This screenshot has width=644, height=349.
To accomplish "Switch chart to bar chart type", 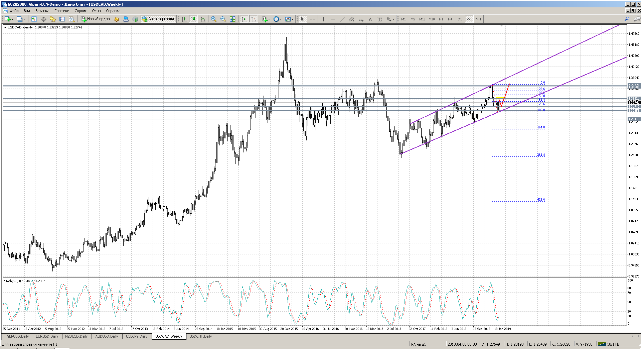I will [184, 19].
